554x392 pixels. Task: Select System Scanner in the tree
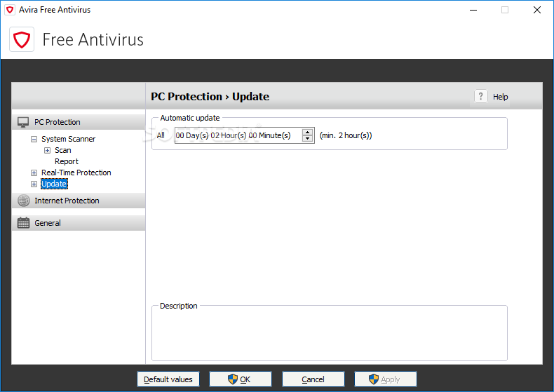(68, 139)
